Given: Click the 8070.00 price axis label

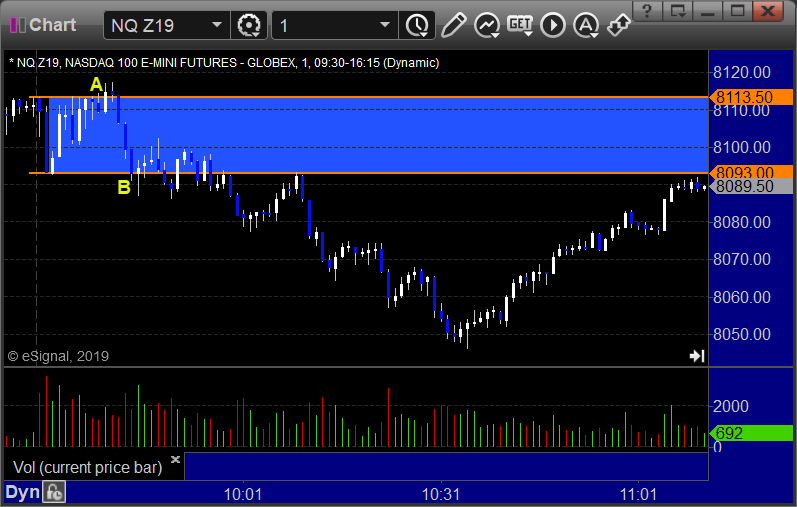Looking at the screenshot, I should [742, 259].
